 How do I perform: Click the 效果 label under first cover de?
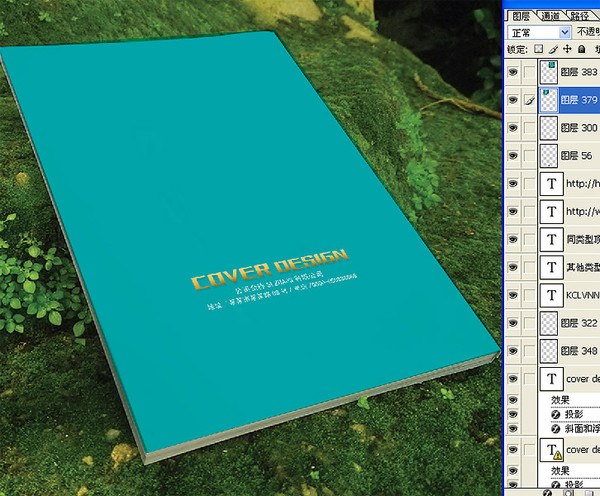[x=560, y=400]
